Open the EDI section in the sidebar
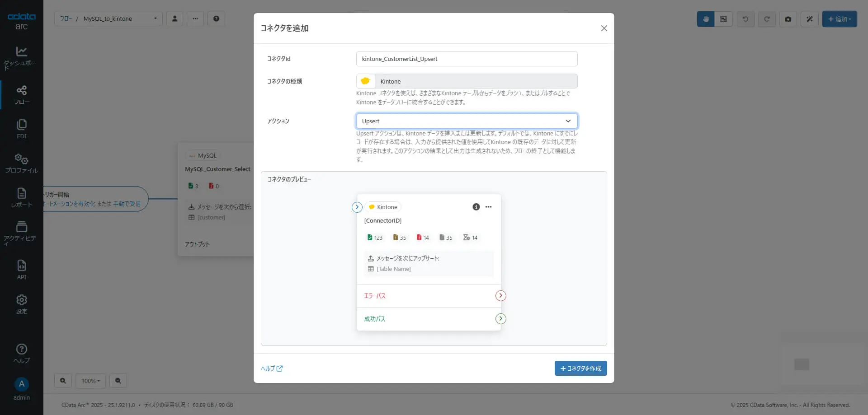Image resolution: width=868 pixels, height=415 pixels. [x=21, y=129]
